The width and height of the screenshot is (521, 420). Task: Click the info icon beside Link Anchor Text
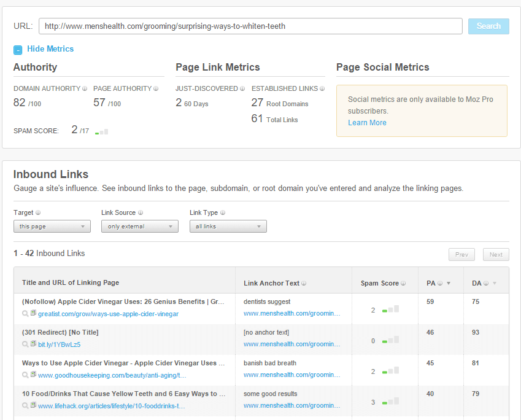[304, 284]
